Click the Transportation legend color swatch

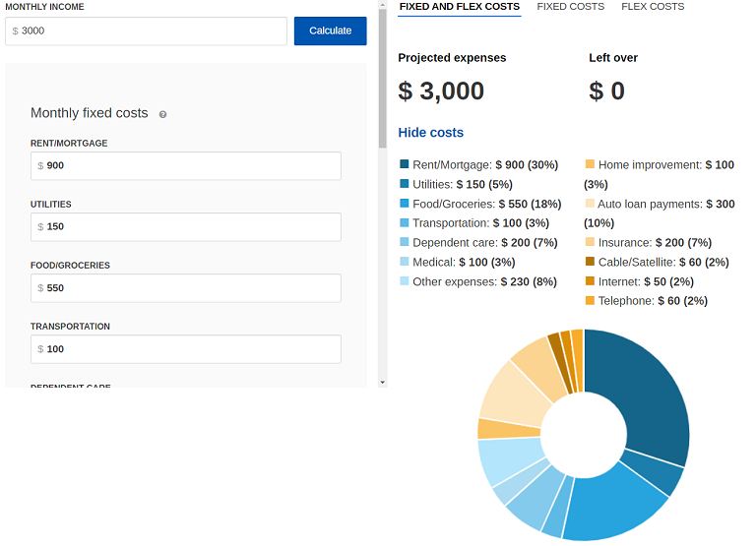[404, 222]
